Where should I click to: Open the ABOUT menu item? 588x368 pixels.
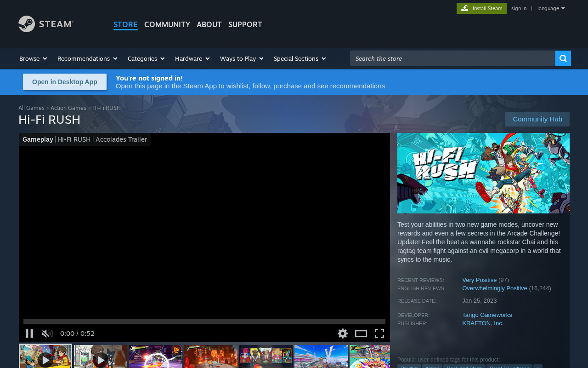tap(209, 24)
